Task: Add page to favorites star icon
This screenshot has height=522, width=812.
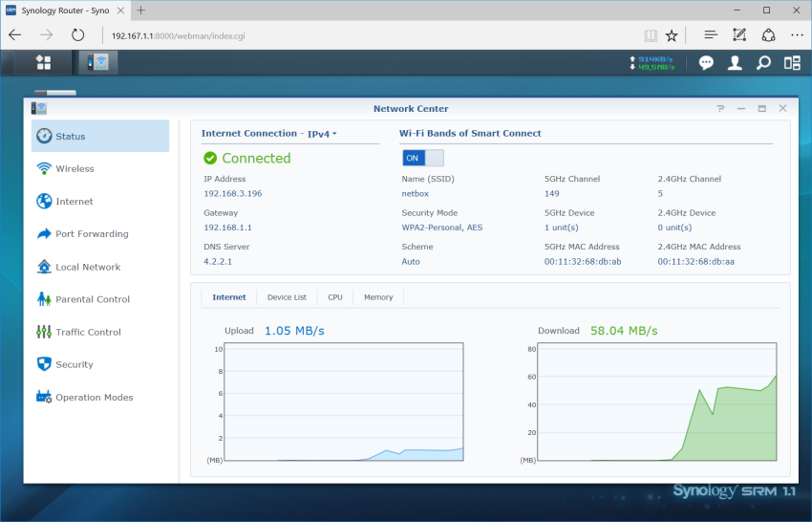Action: [x=672, y=35]
